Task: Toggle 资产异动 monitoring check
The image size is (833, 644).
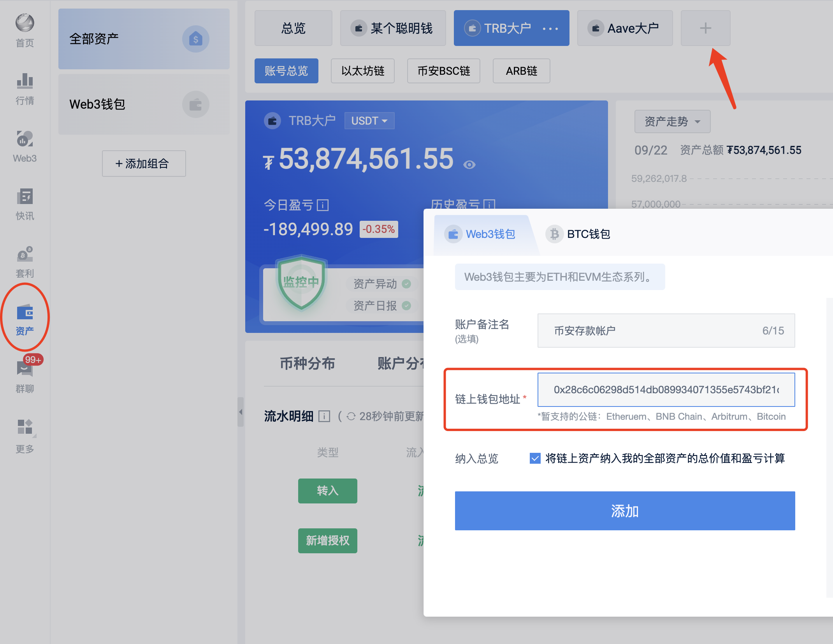Action: 406,284
